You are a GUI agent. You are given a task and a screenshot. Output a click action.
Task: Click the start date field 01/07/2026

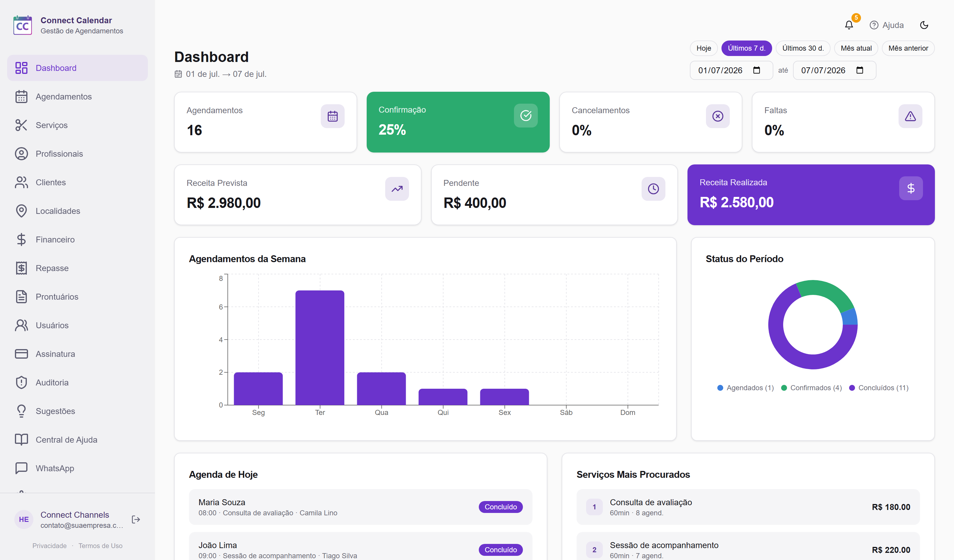point(731,70)
